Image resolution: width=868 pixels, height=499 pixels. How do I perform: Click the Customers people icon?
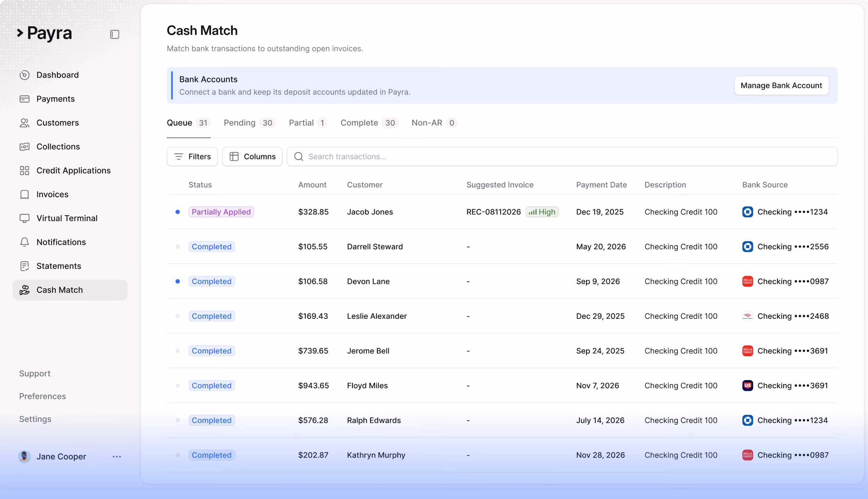[x=25, y=123]
